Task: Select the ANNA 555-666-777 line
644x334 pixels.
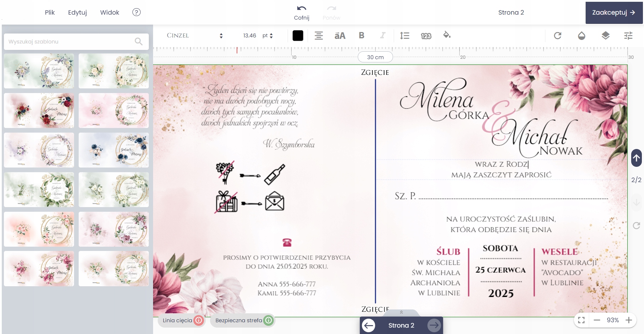Action: (x=287, y=284)
